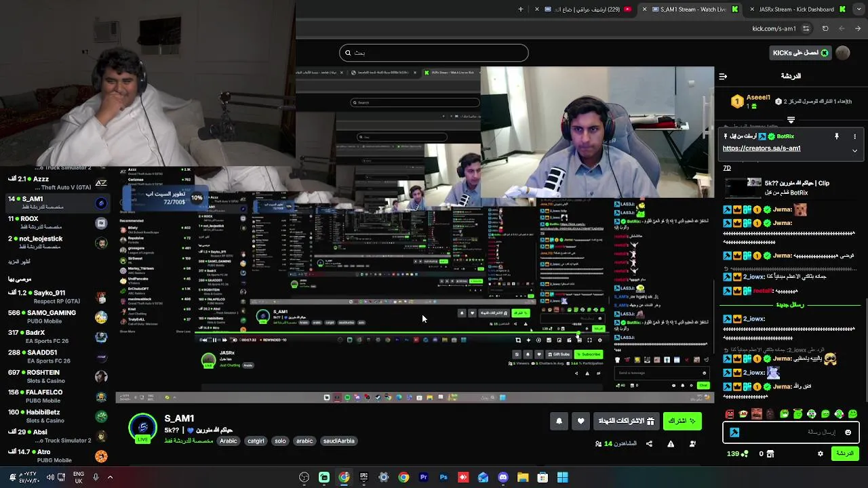This screenshot has height=488, width=868.
Task: Follow the channel with the heart icon
Action: pyautogui.click(x=580, y=421)
